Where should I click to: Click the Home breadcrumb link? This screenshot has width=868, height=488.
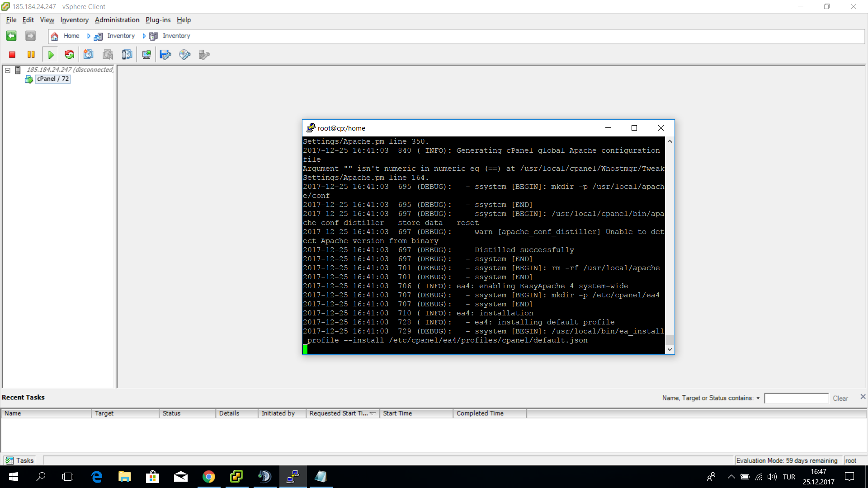click(x=71, y=36)
